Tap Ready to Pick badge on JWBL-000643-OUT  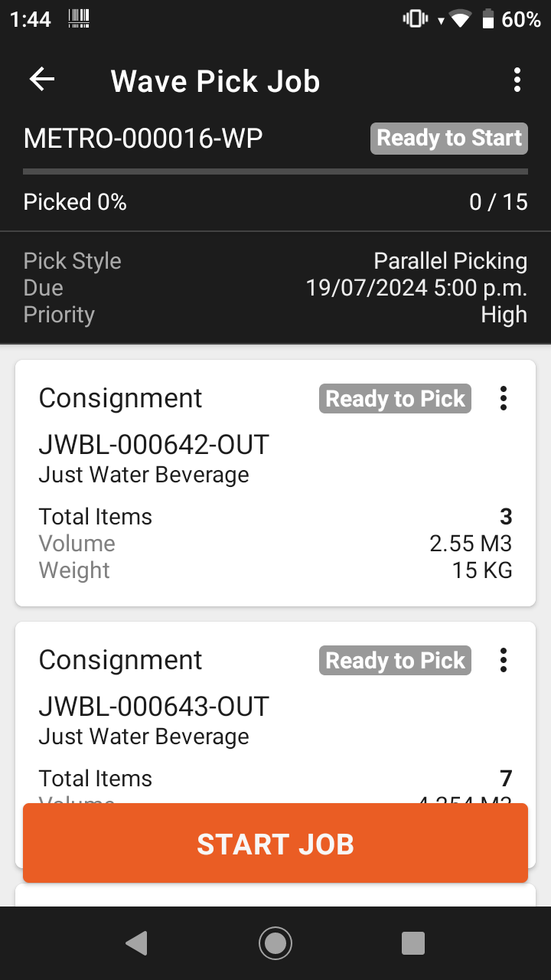[x=395, y=661]
